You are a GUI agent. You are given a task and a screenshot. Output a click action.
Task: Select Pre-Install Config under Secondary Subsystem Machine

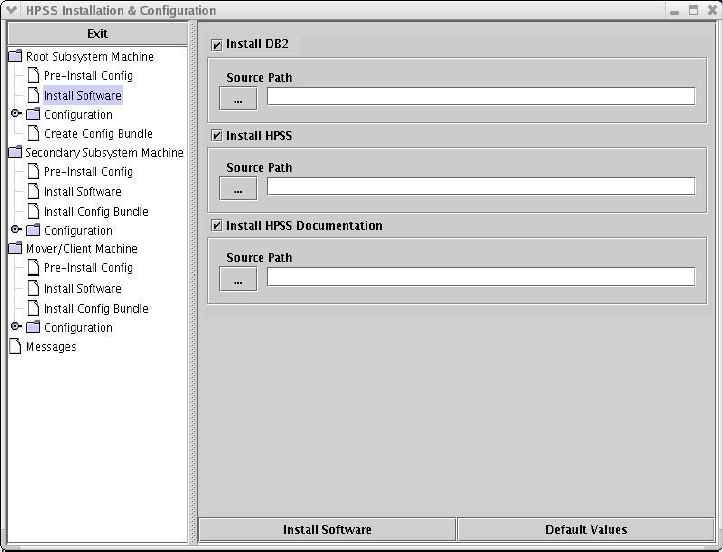pyautogui.click(x=88, y=172)
